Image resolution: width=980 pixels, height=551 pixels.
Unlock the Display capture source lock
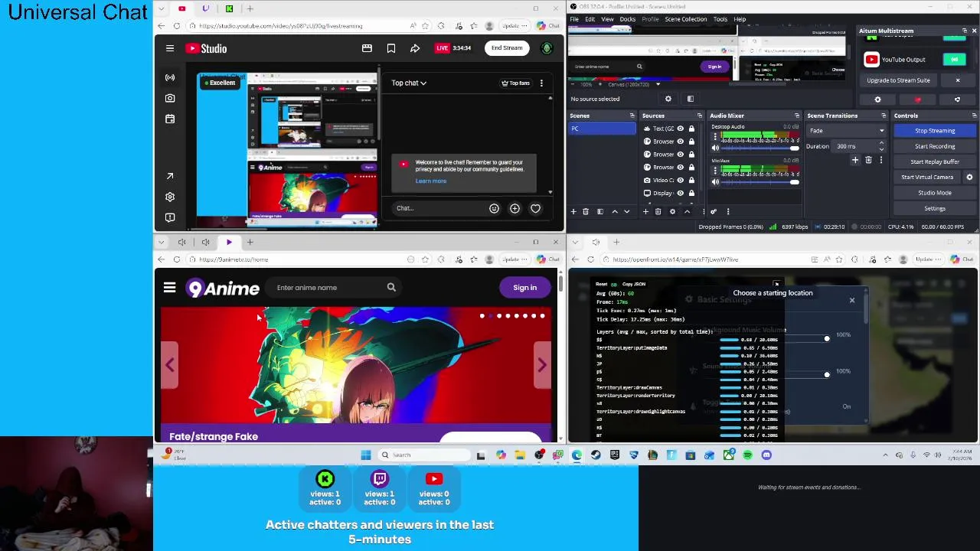click(x=691, y=194)
